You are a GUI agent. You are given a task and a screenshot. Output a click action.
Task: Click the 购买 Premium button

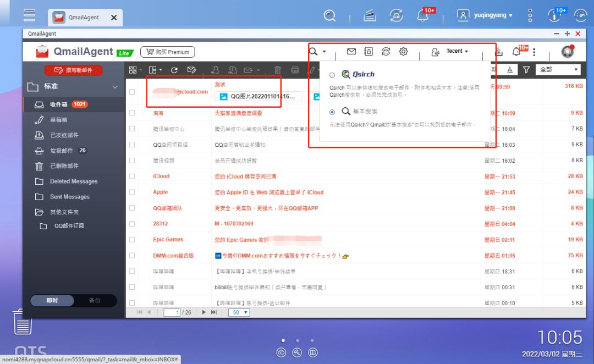tap(168, 52)
